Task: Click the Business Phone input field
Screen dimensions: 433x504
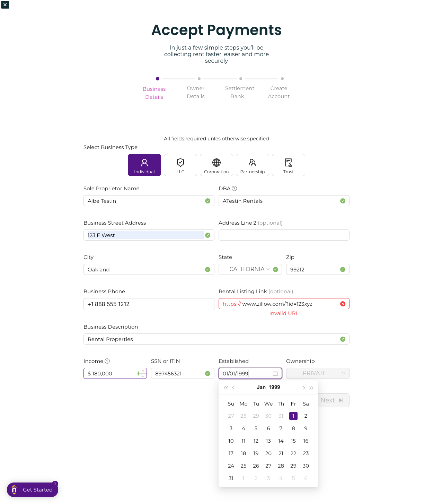Action: [x=149, y=304]
